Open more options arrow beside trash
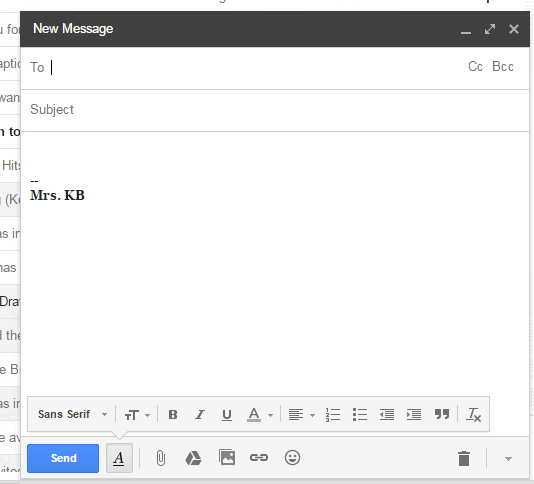Screen dimensions: 534x484 [x=508, y=458]
